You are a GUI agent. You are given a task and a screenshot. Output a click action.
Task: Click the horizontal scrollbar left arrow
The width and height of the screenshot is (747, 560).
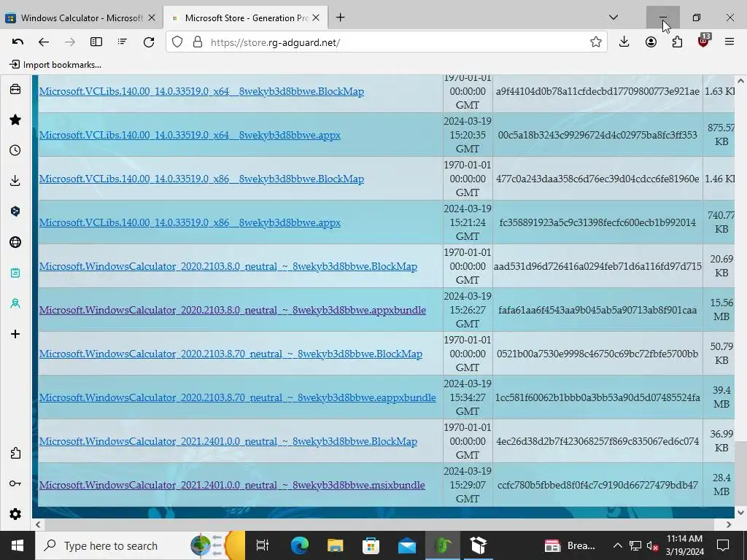pyautogui.click(x=38, y=524)
